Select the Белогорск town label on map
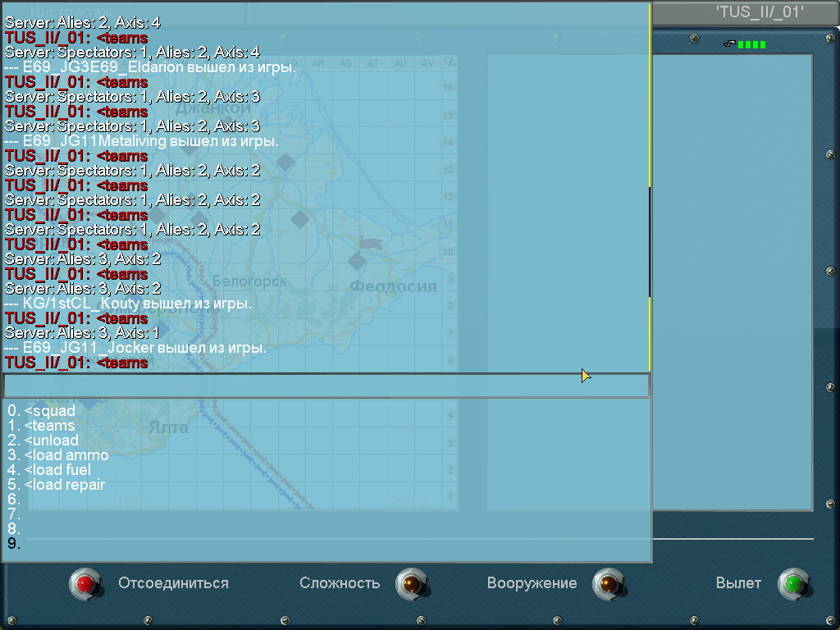This screenshot has height=630, width=840. point(249,281)
